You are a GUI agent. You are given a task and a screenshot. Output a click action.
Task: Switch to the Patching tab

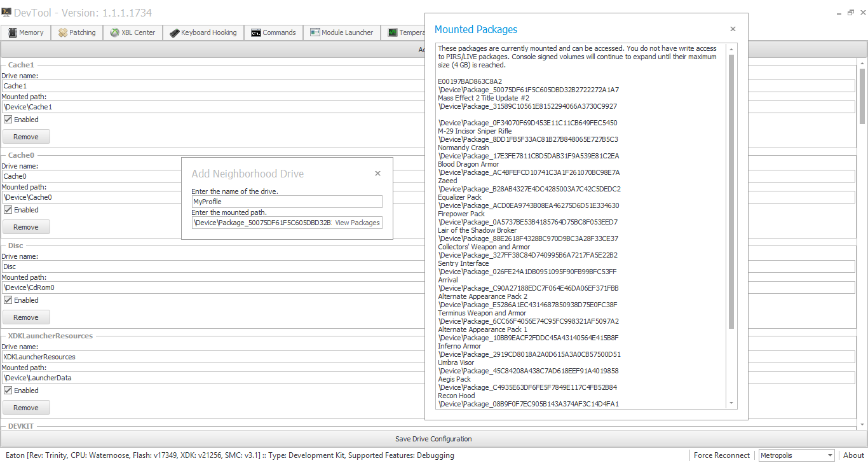click(x=77, y=32)
